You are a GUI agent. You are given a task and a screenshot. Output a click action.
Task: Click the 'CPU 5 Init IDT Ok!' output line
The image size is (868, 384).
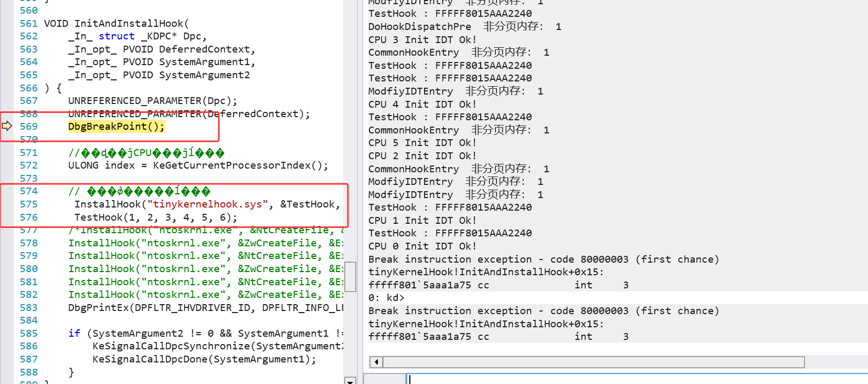click(422, 143)
